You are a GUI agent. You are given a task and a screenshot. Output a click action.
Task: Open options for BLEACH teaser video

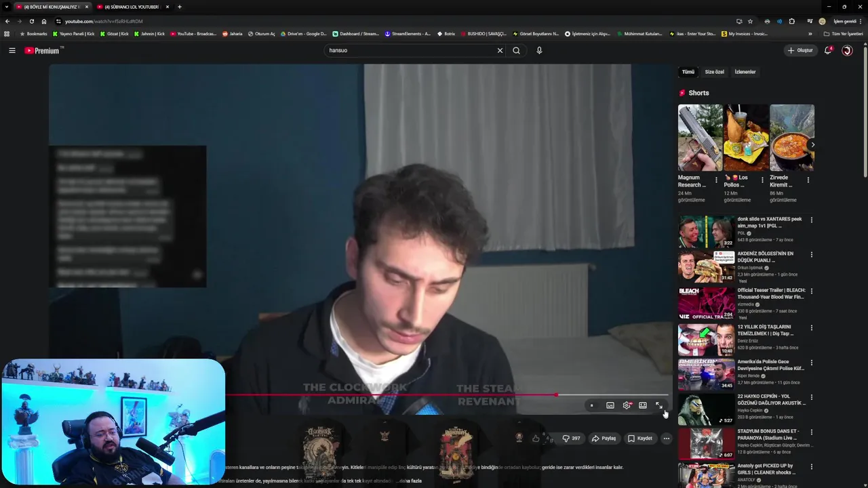(x=811, y=291)
